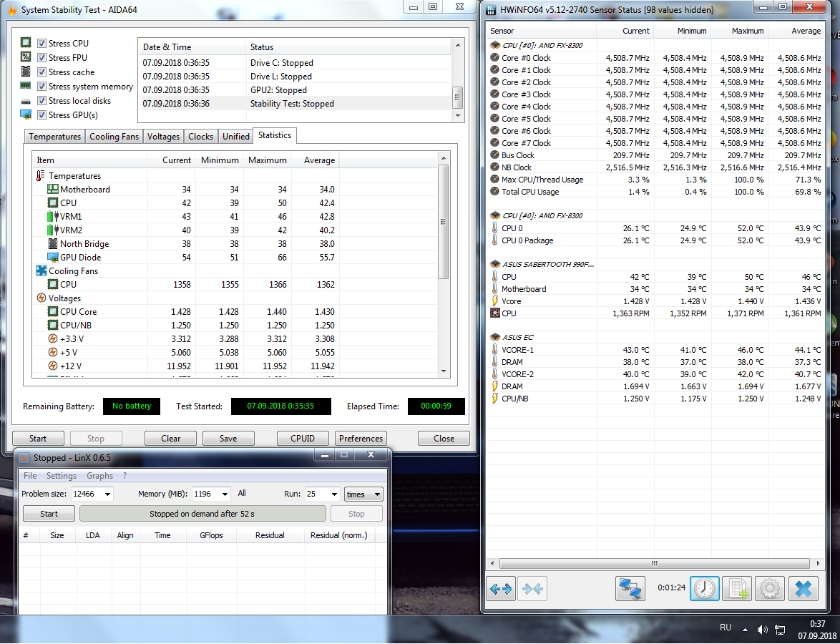Click AIDA64 Clear button
840x644 pixels.
pyautogui.click(x=170, y=438)
